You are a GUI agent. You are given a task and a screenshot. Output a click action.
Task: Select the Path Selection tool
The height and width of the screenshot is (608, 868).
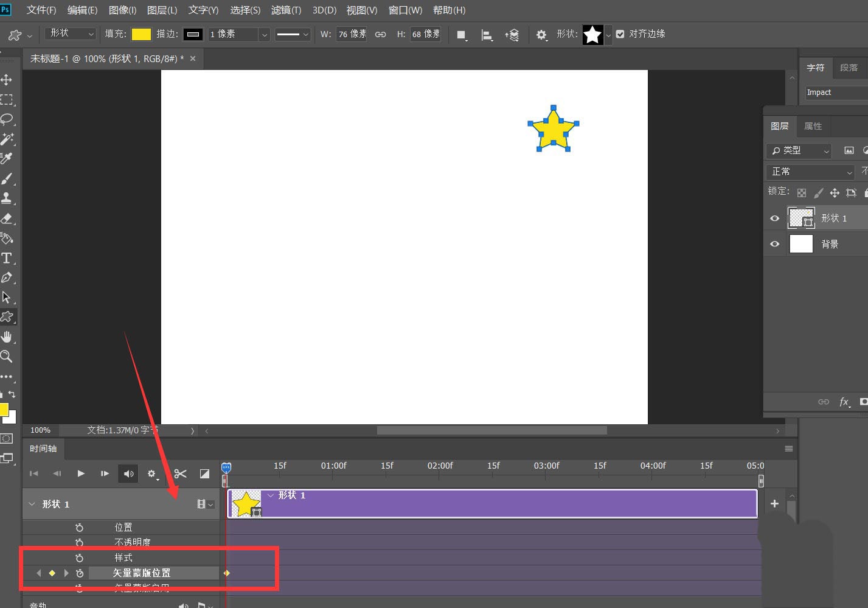pyautogui.click(x=7, y=297)
